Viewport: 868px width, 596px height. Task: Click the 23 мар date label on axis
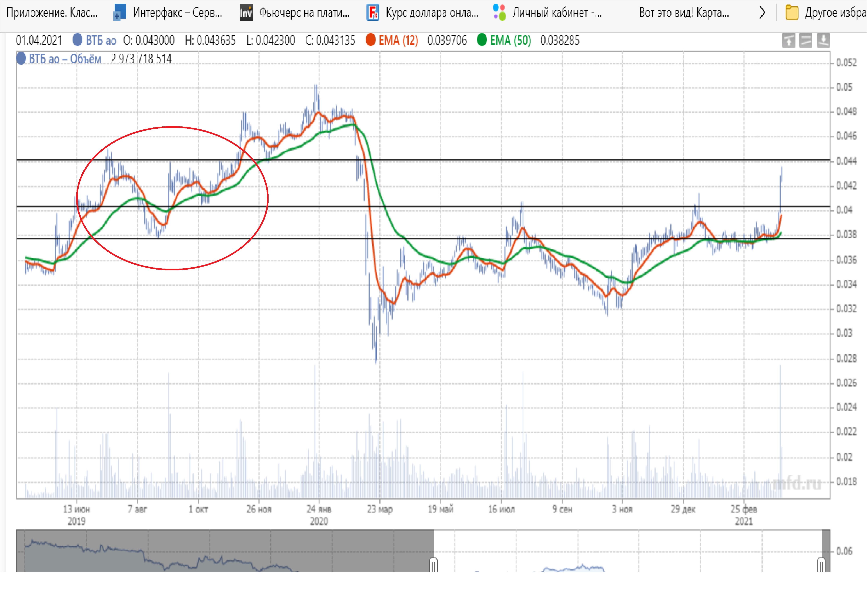pyautogui.click(x=380, y=509)
